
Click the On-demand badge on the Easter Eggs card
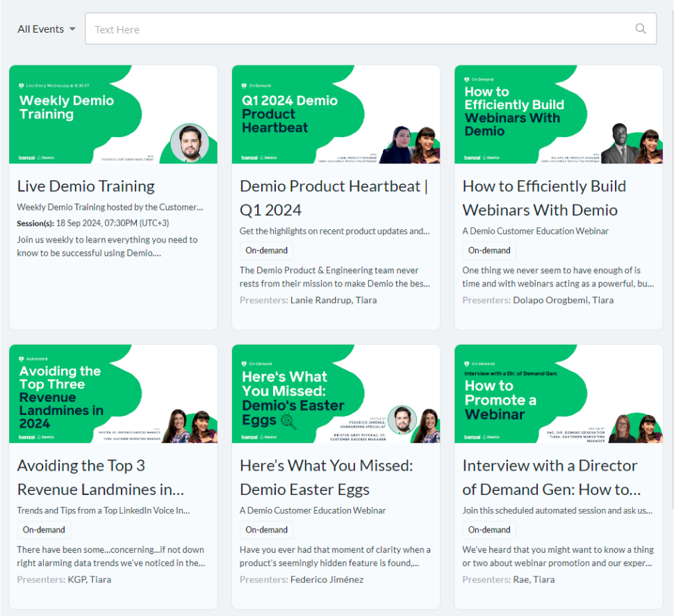coord(266,530)
